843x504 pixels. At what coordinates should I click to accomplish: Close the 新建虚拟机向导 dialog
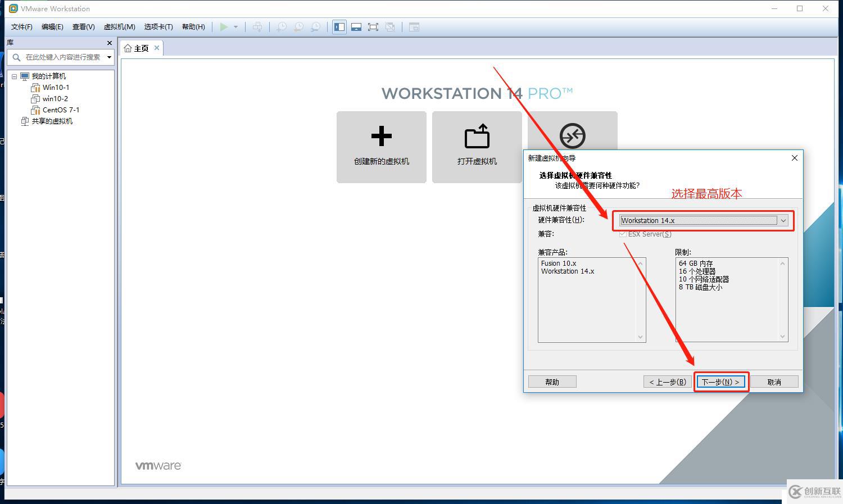[795, 158]
